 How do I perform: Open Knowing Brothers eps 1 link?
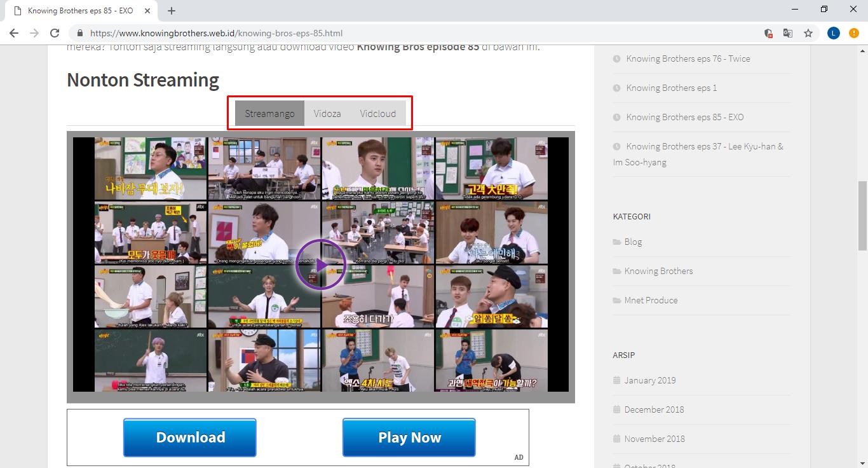(x=671, y=88)
